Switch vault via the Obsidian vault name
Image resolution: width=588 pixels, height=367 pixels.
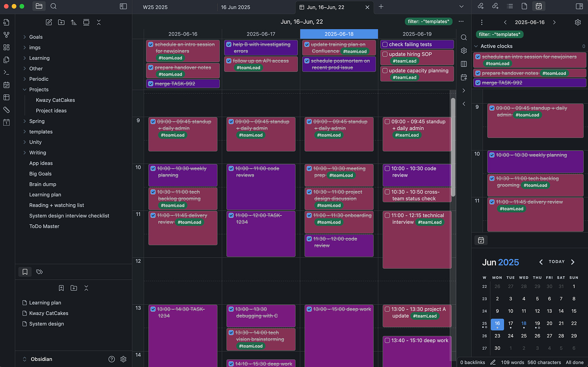click(x=41, y=359)
